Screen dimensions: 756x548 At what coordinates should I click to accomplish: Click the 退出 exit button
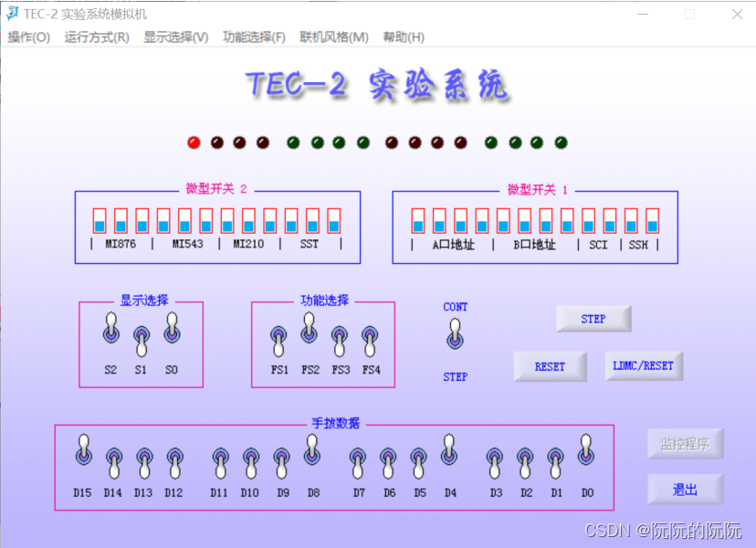pyautogui.click(x=685, y=490)
